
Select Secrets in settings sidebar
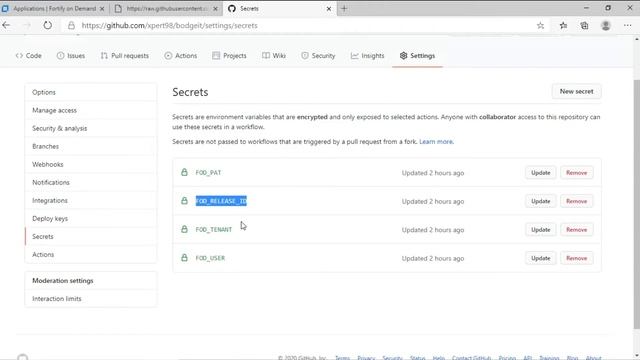91,236
